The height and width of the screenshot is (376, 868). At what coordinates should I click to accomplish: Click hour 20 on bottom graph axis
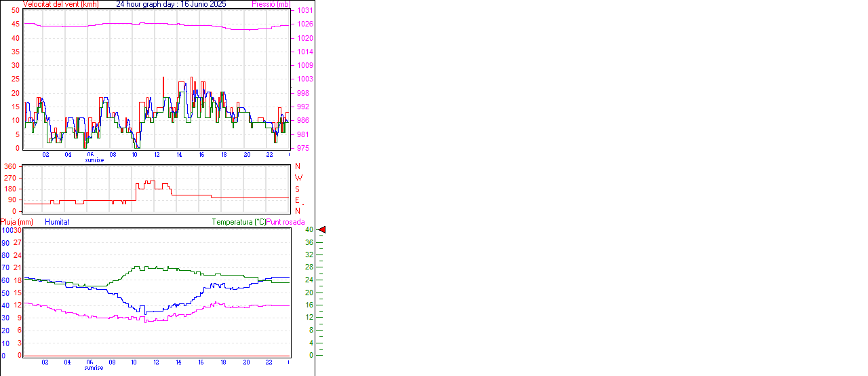click(247, 362)
